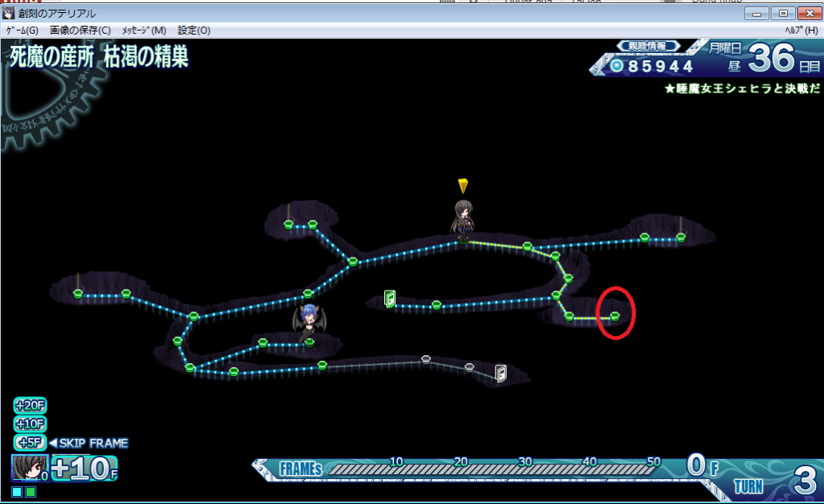Click the cyan square indicator below the portrait
Screen dimensions: 824x504
click(17, 492)
